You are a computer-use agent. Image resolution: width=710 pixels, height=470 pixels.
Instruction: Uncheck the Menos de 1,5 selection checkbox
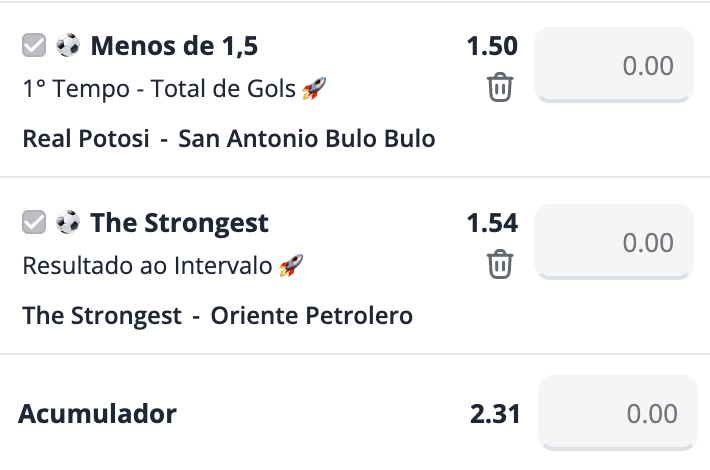34,45
